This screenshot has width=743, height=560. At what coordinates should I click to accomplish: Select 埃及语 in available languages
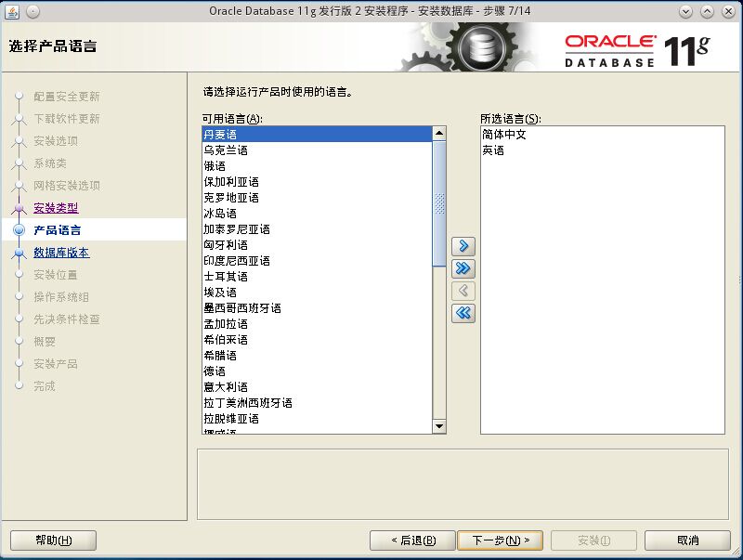point(317,293)
